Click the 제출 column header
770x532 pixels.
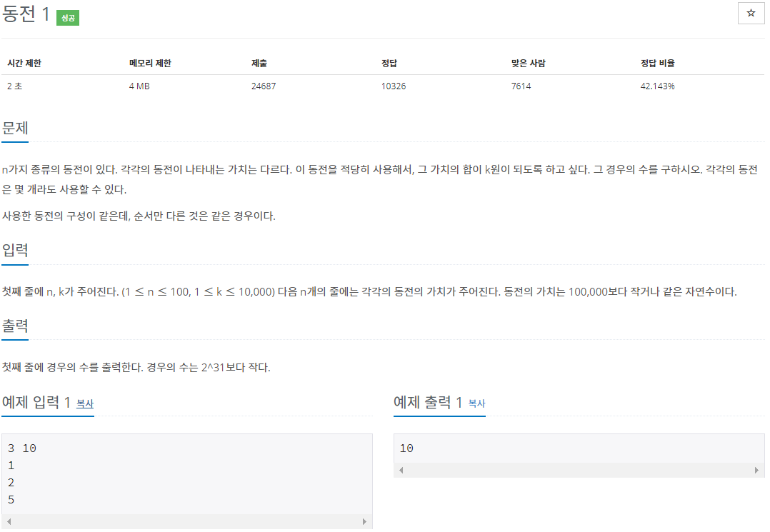click(259, 64)
